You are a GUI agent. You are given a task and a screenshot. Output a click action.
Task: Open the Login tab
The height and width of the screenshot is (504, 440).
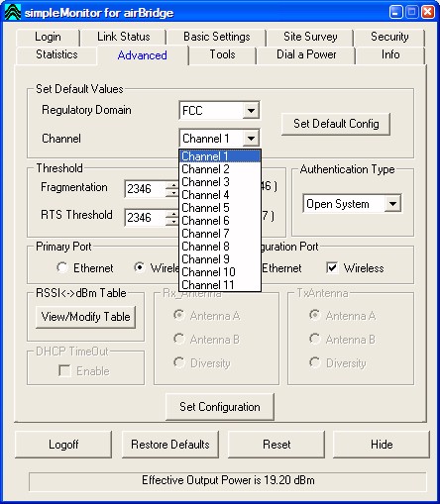48,37
